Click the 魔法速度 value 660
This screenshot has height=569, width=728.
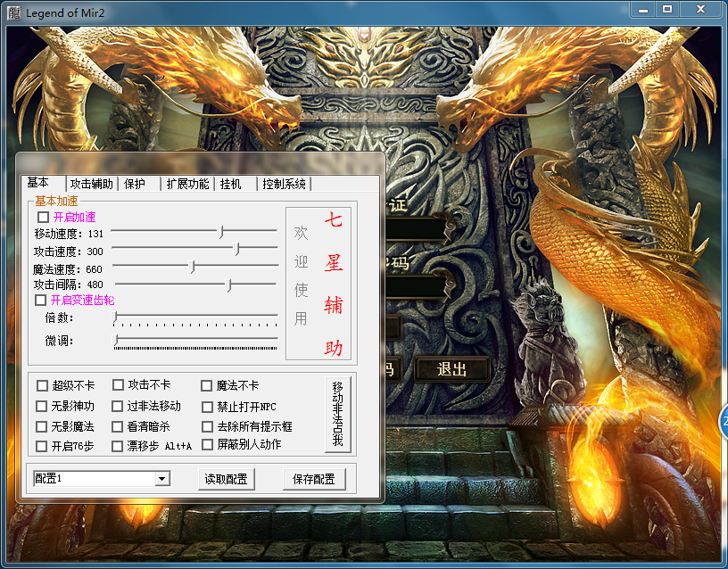(94, 269)
